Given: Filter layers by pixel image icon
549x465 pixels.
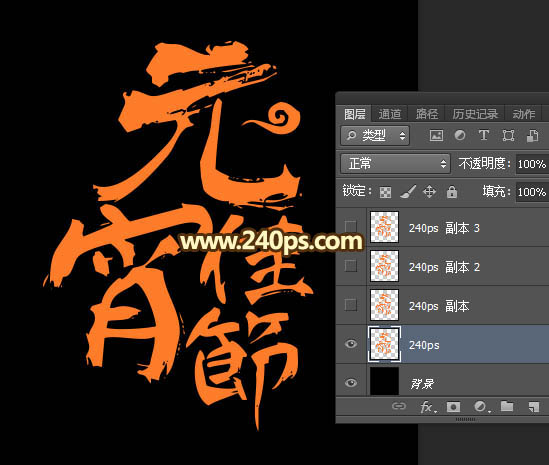Looking at the screenshot, I should (x=436, y=135).
